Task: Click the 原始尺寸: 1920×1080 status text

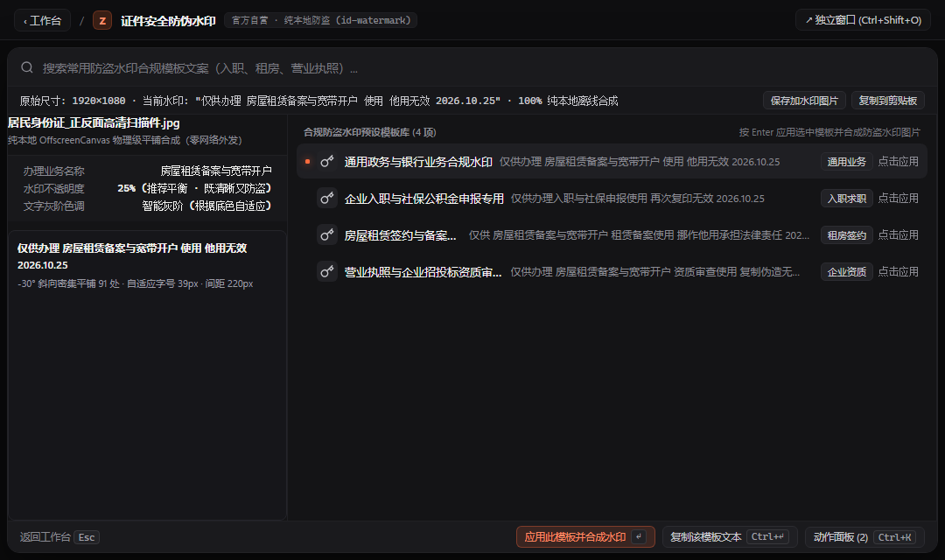Action: (73, 101)
